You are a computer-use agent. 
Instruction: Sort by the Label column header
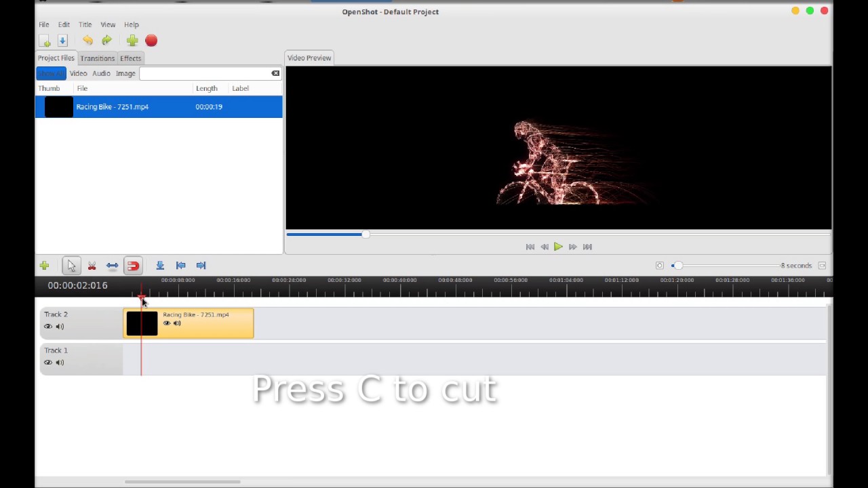256,89
